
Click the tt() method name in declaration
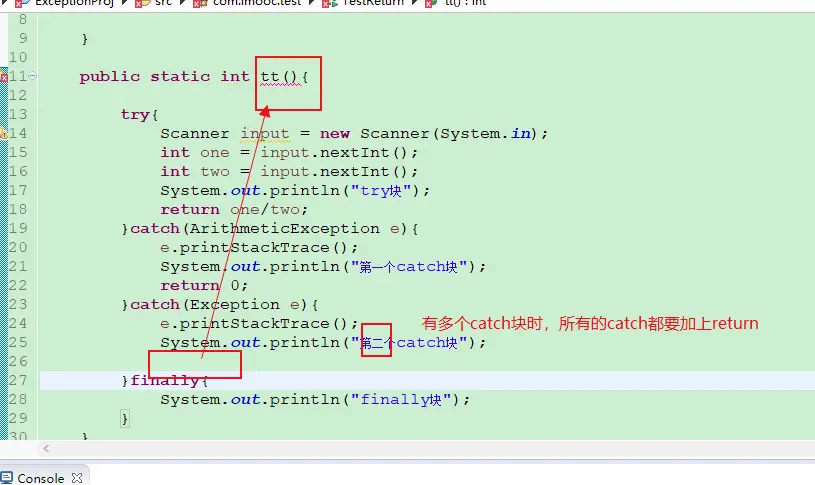click(x=279, y=76)
